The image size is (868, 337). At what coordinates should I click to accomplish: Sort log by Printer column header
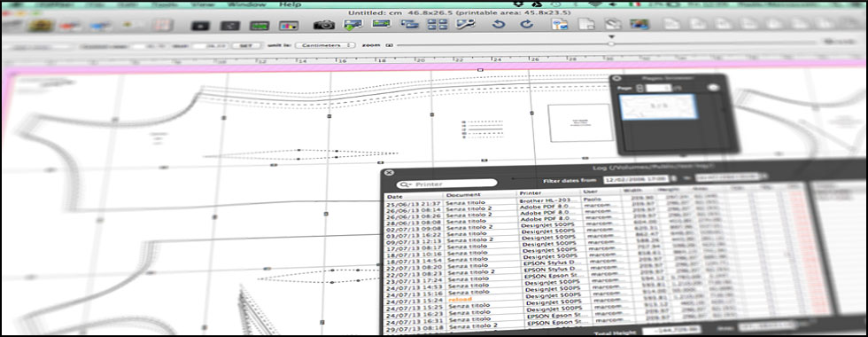click(x=548, y=193)
